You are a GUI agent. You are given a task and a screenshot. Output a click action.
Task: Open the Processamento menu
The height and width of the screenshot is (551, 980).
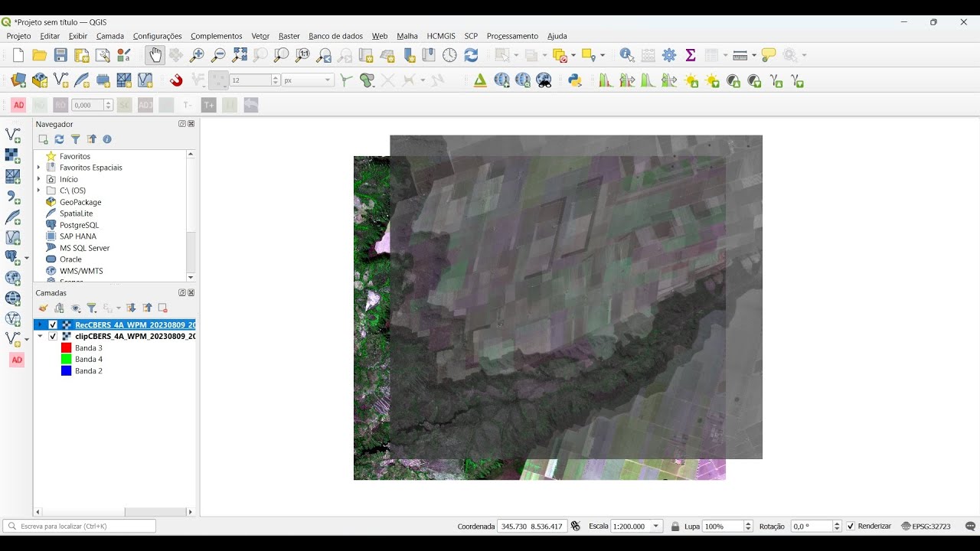coord(512,36)
